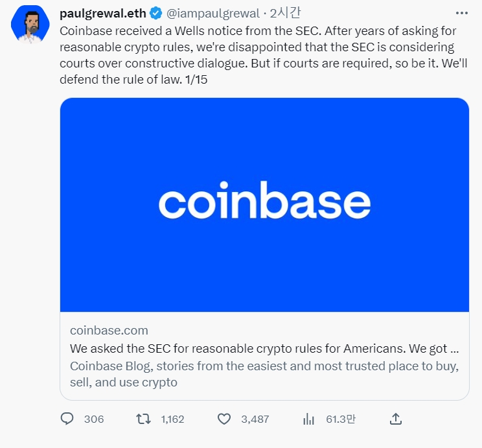482x448 pixels.
Task: Open the blue coinbase logo card image
Action: (264, 205)
